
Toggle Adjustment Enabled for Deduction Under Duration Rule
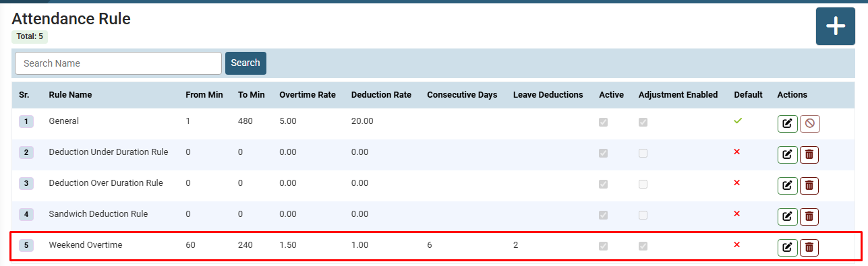click(643, 154)
